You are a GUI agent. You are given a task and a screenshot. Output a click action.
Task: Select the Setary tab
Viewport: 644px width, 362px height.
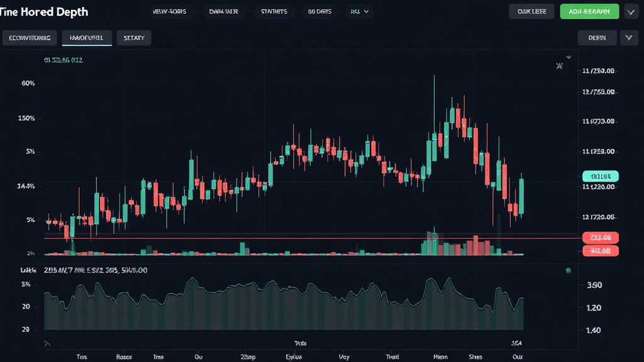(x=134, y=38)
